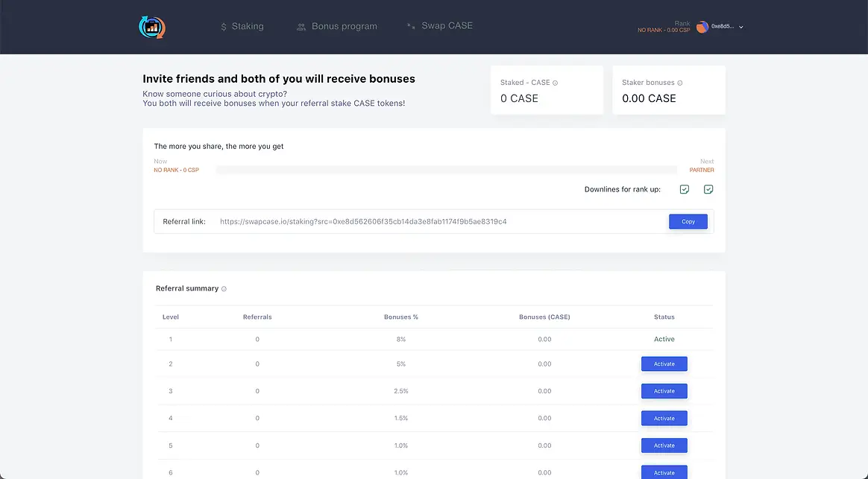Click the people icon beside Bonus program
The image size is (868, 479).
pyautogui.click(x=301, y=27)
